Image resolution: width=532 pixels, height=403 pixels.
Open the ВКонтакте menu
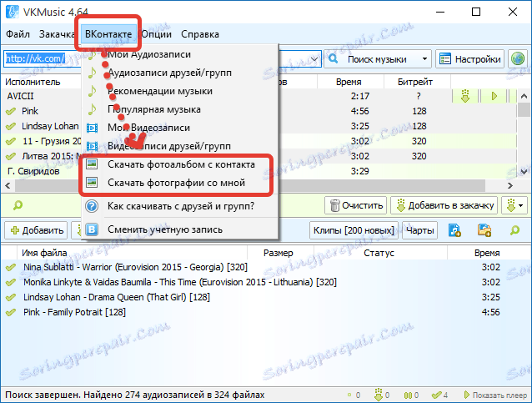(108, 34)
